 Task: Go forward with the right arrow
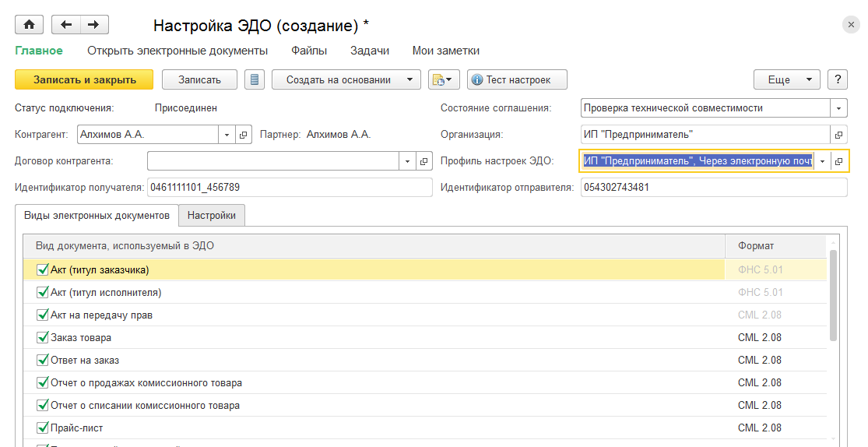(93, 25)
